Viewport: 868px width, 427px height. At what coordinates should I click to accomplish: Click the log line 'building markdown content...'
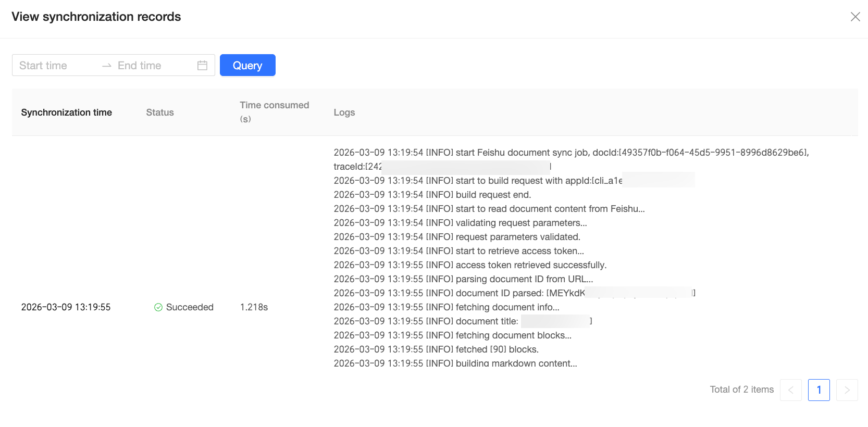pyautogui.click(x=455, y=363)
